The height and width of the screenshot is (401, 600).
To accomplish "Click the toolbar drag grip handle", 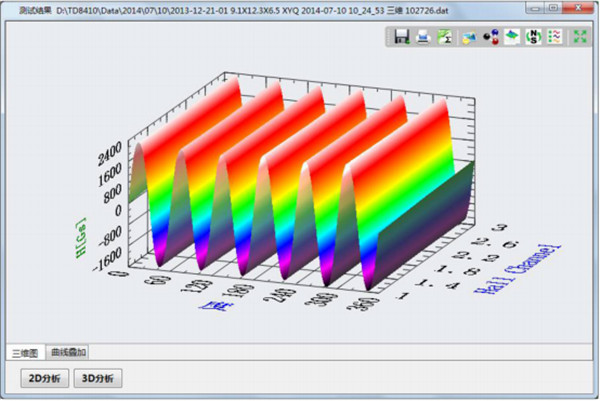I will point(389,37).
